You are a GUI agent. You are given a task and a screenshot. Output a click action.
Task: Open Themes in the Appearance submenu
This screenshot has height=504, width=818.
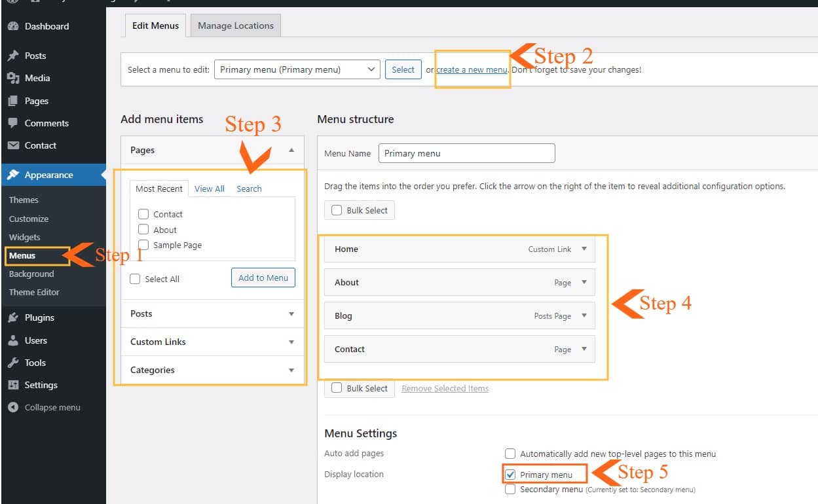click(x=24, y=200)
